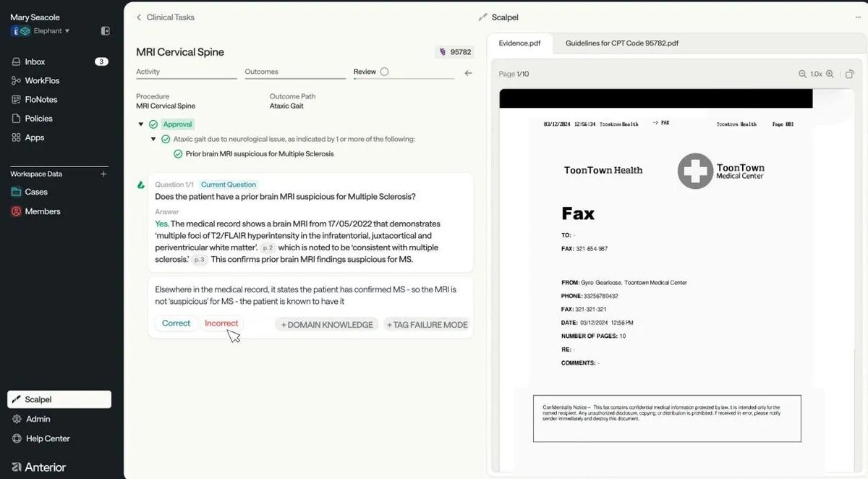The height and width of the screenshot is (479, 868).
Task: Open the three-dot menu at top right
Action: pyautogui.click(x=858, y=17)
